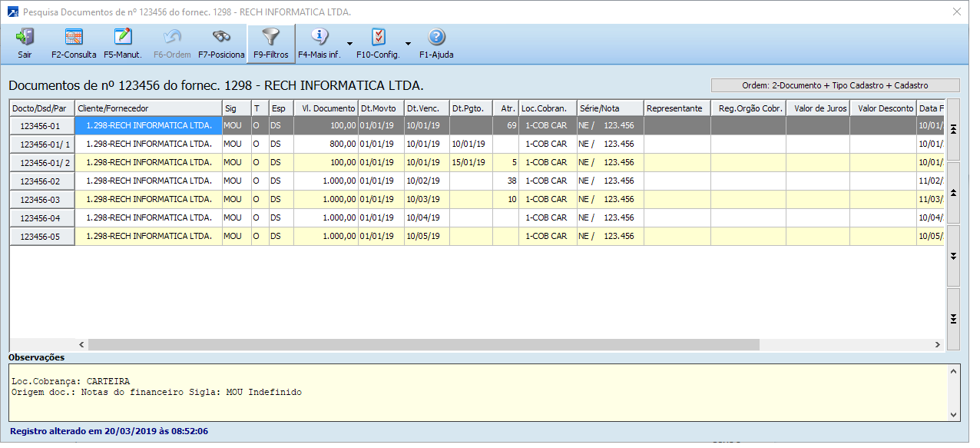980x448 pixels.
Task: Click F4-Mais inf. info icon
Action: coord(319,38)
